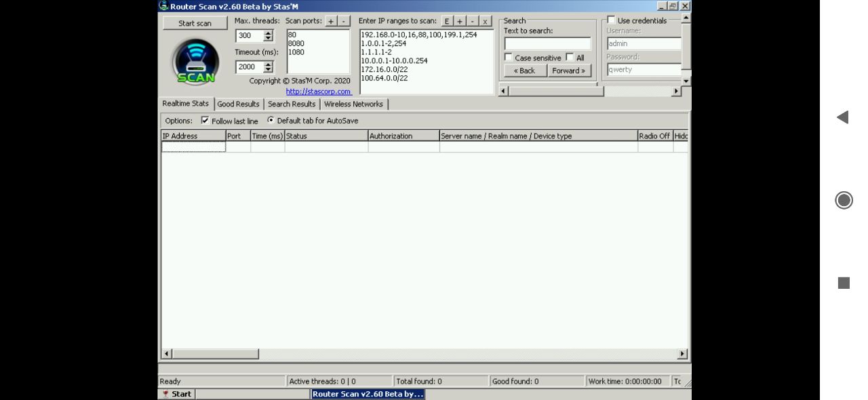The image size is (868, 400).
Task: Tap the Android home circle button
Action: click(x=844, y=200)
